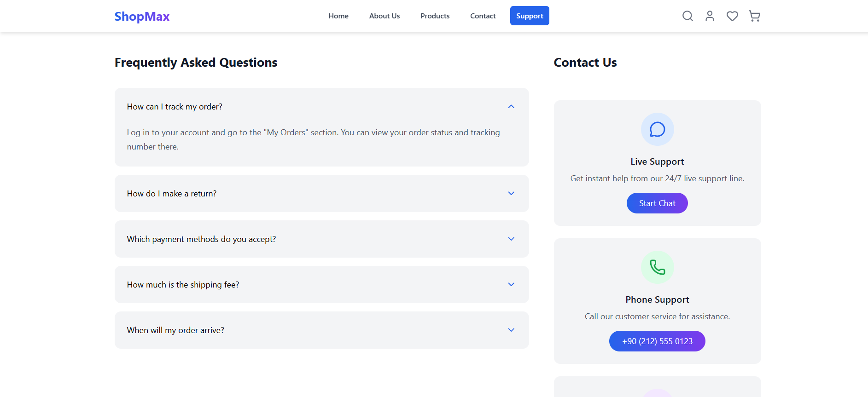Viewport: 868px width, 397px height.
Task: Select the Support nav button
Action: [x=530, y=16]
